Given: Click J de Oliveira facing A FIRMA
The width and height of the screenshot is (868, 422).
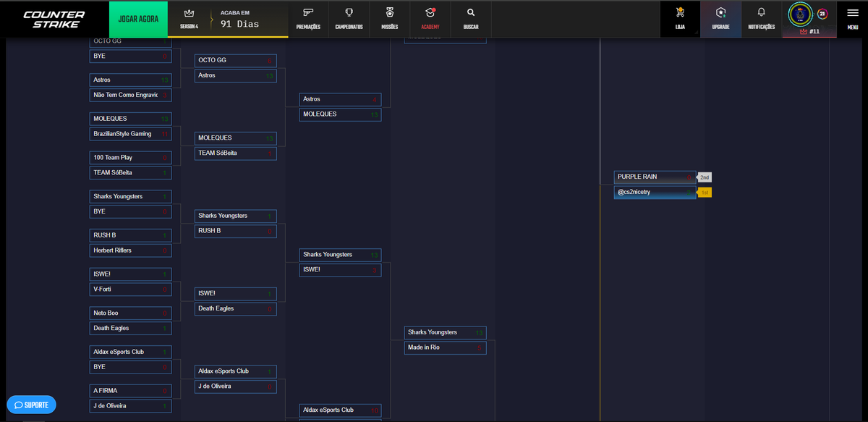Looking at the screenshot, I should [x=130, y=406].
